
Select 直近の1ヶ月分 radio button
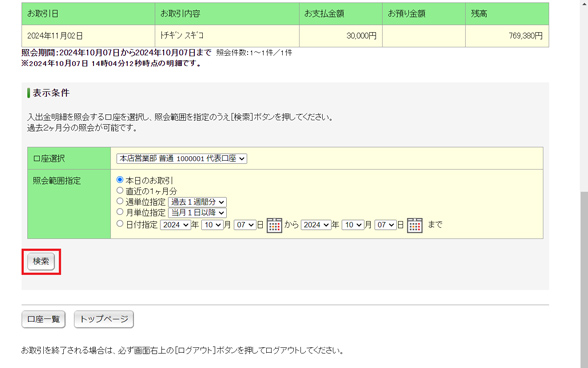pyautogui.click(x=120, y=191)
